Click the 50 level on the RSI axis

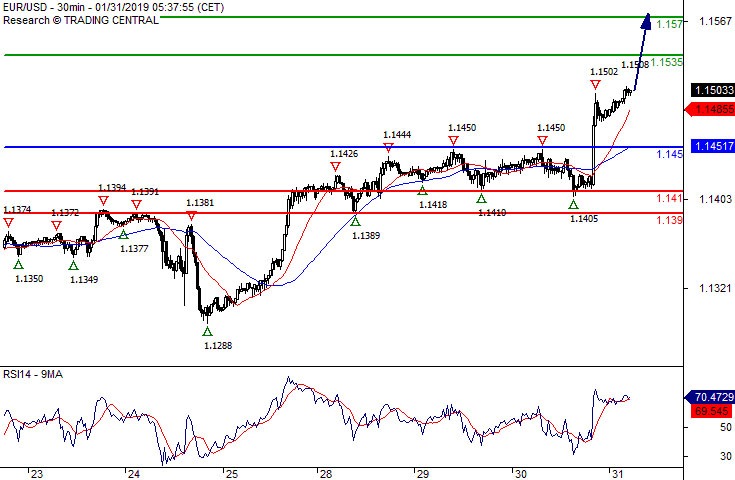(726, 427)
